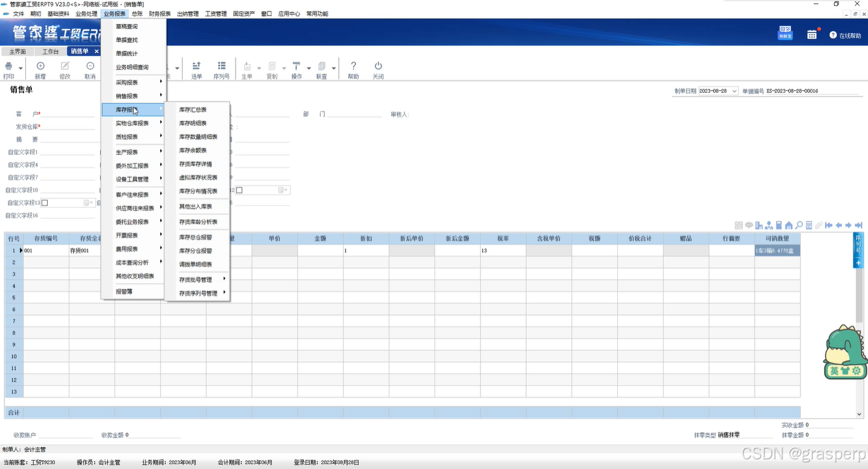Click the 选单 select-order toolbar icon
The height and width of the screenshot is (469, 868).
(x=197, y=66)
